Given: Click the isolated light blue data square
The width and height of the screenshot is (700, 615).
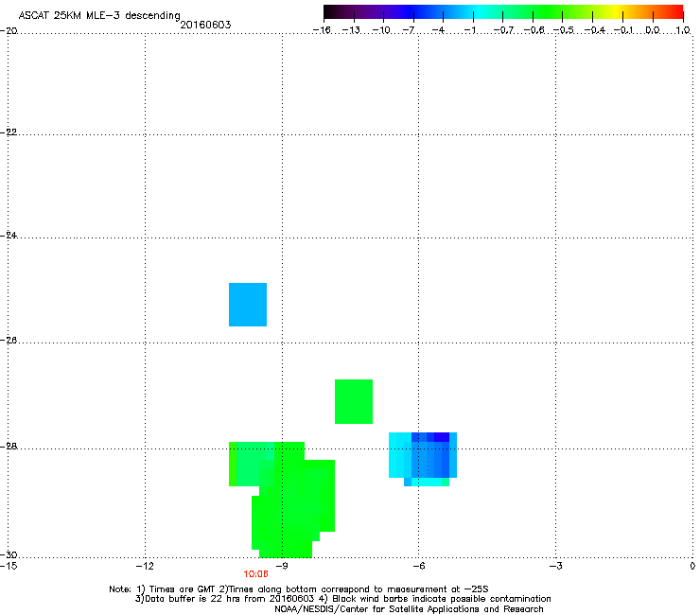Looking at the screenshot, I should 248,305.
